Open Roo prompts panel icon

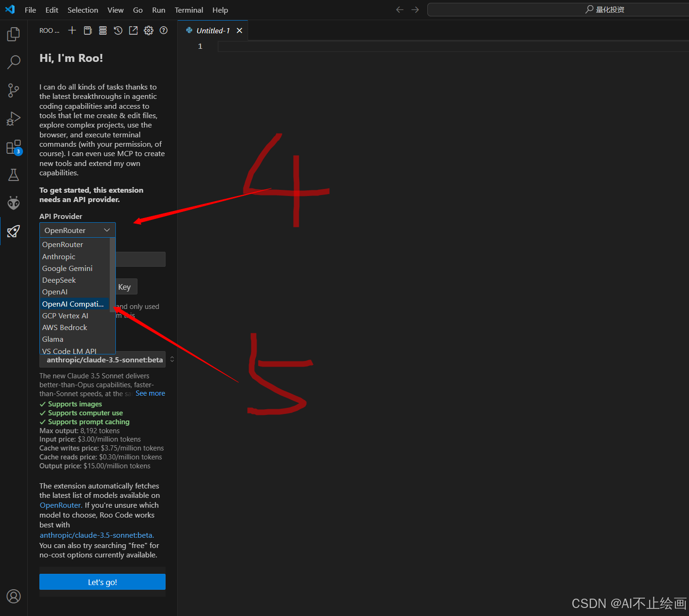coord(88,30)
